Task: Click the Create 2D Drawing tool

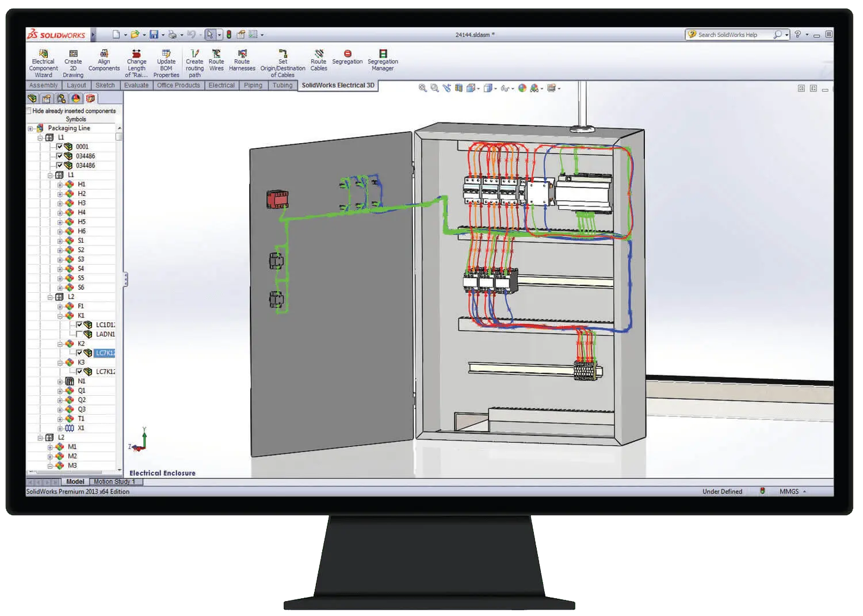Action: [x=73, y=63]
